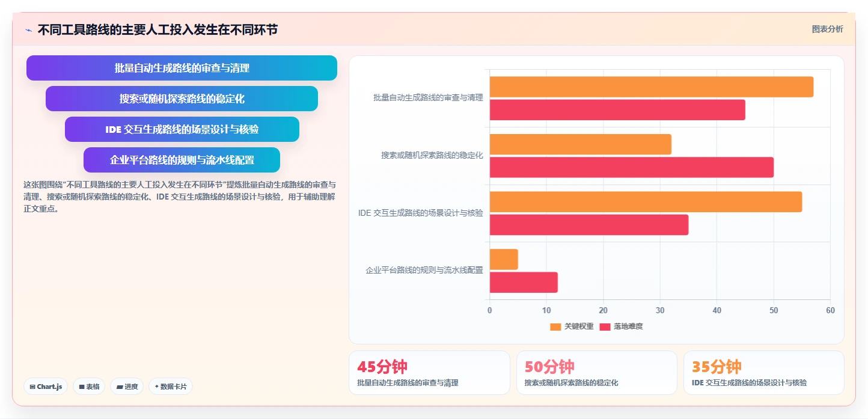
Task: Click the 数据卡片 tag chip
Action: click(170, 387)
